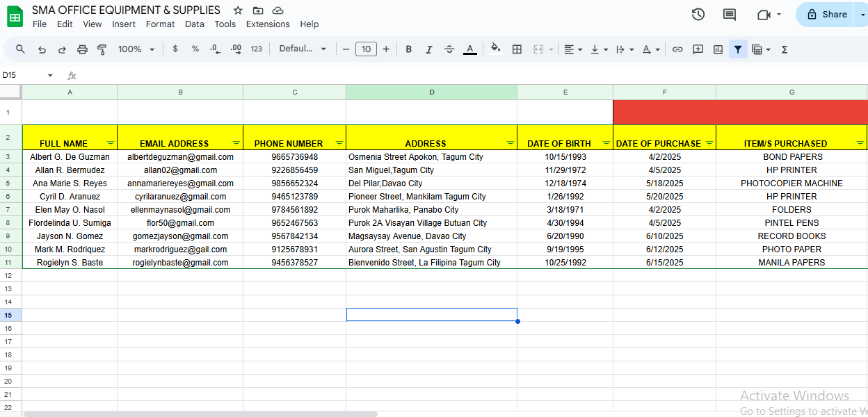
Task: Open the version history clock icon
Action: (x=698, y=15)
